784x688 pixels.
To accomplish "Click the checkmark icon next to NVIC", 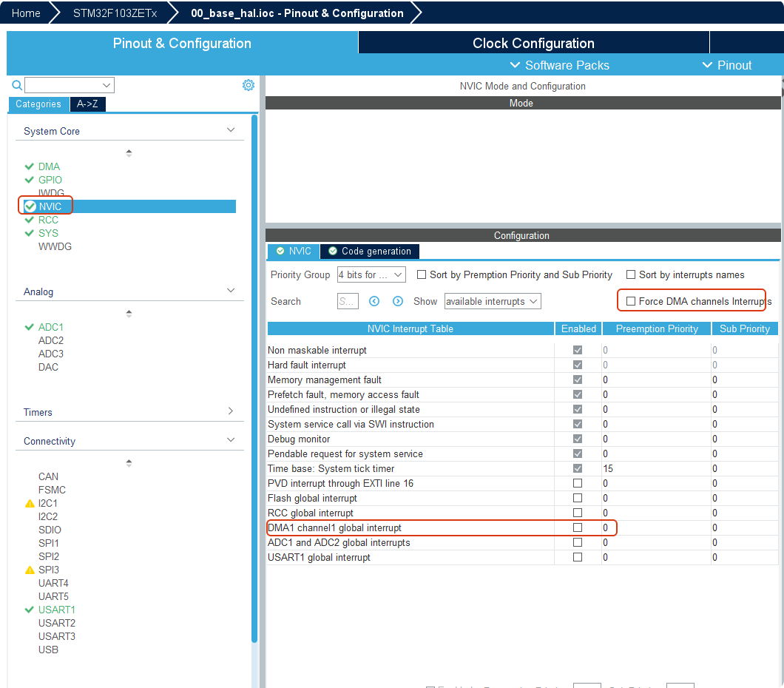I will pyautogui.click(x=30, y=206).
